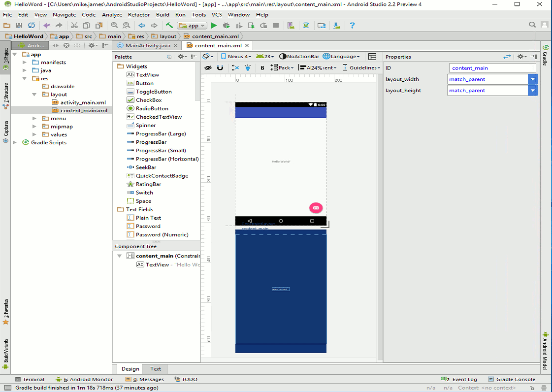Click the SDK Manager download icon
The height and width of the screenshot is (392, 552).
[x=337, y=25]
